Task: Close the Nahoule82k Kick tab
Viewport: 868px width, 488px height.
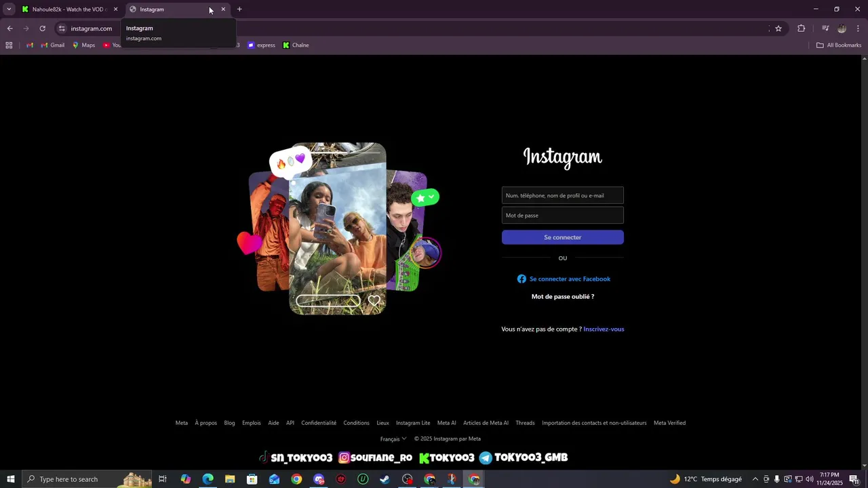Action: tap(115, 9)
